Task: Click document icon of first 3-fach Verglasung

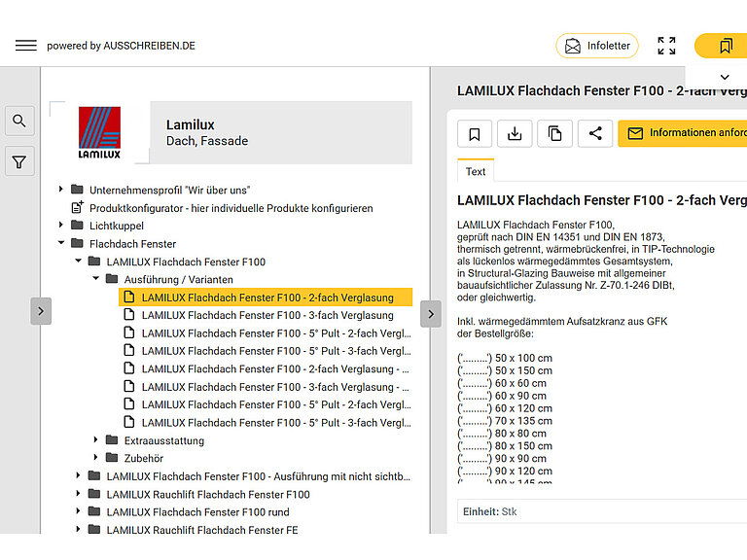Action: (129, 314)
